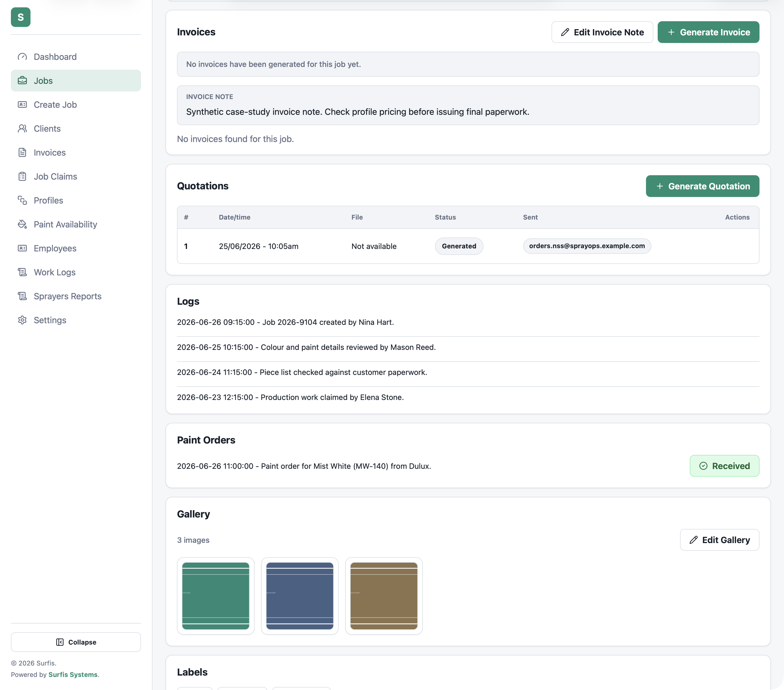This screenshot has width=784, height=690.
Task: Click the Work Logs scroll icon
Action: 22,272
